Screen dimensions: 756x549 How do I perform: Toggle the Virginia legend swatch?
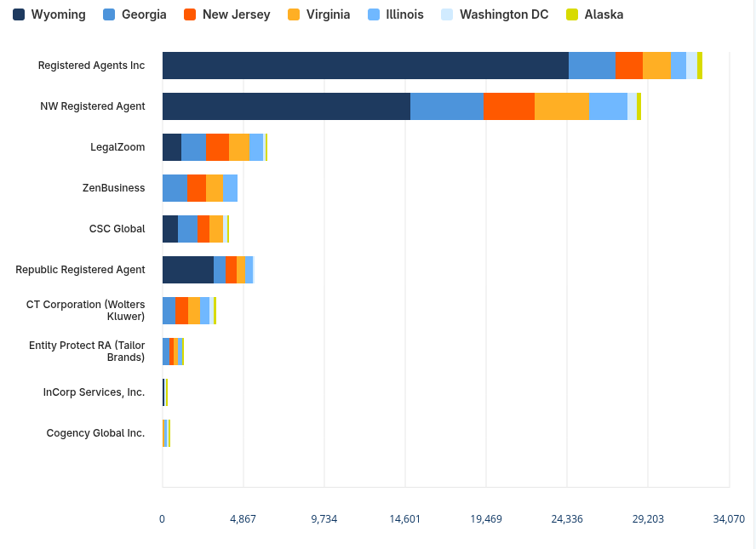(294, 14)
